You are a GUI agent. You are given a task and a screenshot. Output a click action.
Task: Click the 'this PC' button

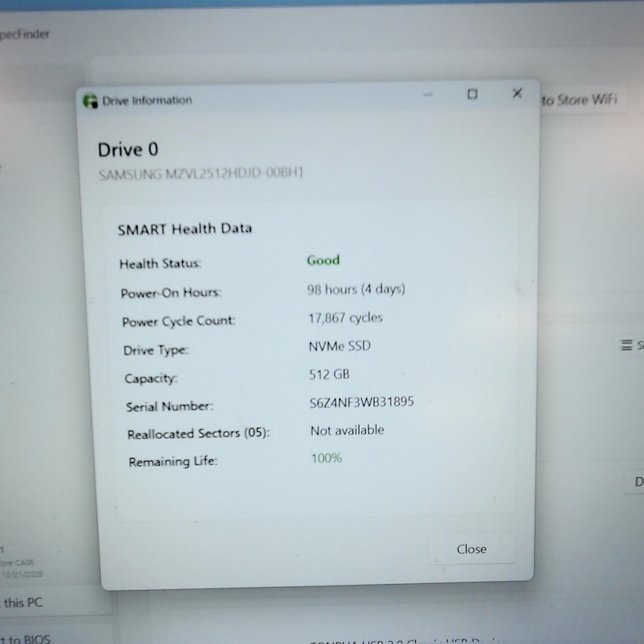pyautogui.click(x=22, y=603)
